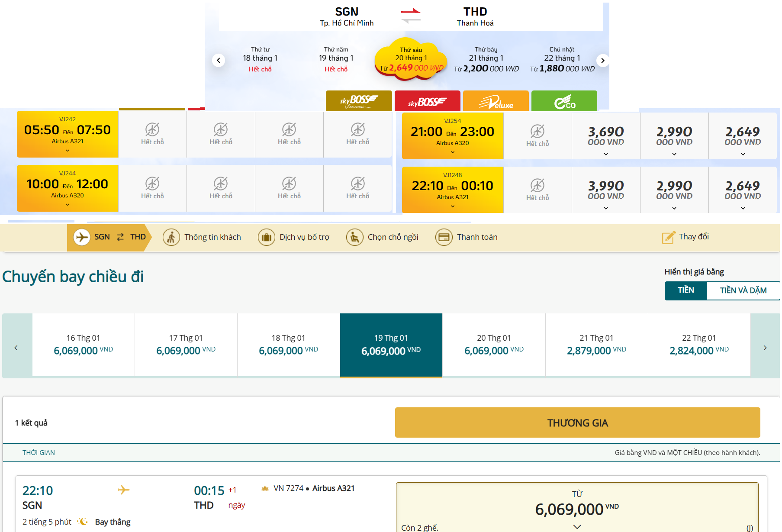Select 16 Thg 01 date tab
782x532 pixels.
pos(84,345)
